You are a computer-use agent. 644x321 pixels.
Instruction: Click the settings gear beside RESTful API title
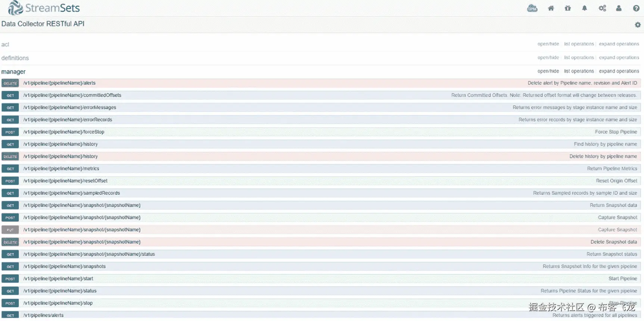(x=638, y=25)
